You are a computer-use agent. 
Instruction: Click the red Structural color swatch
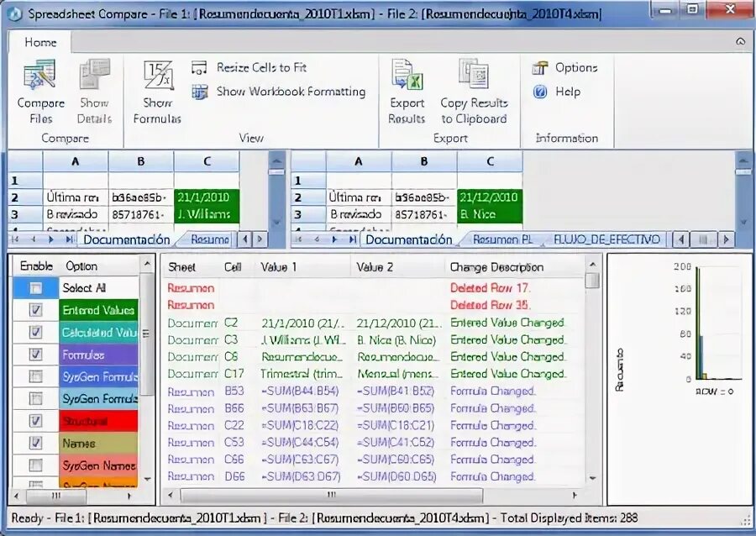point(98,421)
